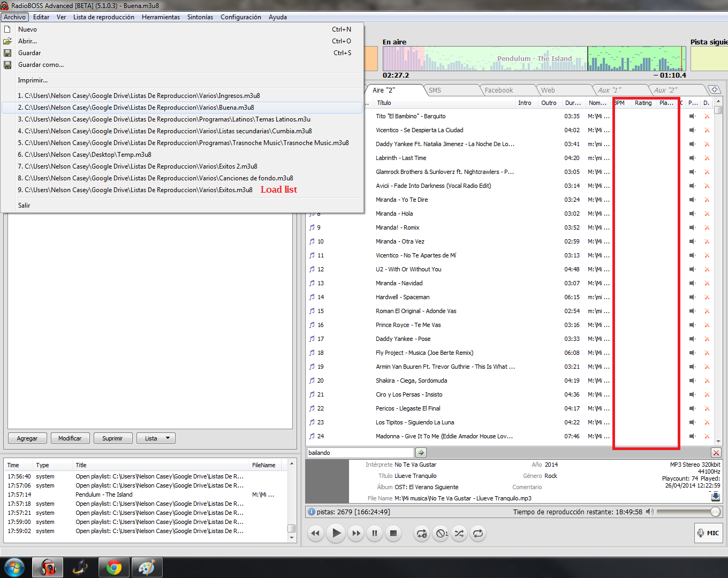728x578 pixels.
Task: Open the Configuración menu
Action: pyautogui.click(x=241, y=17)
